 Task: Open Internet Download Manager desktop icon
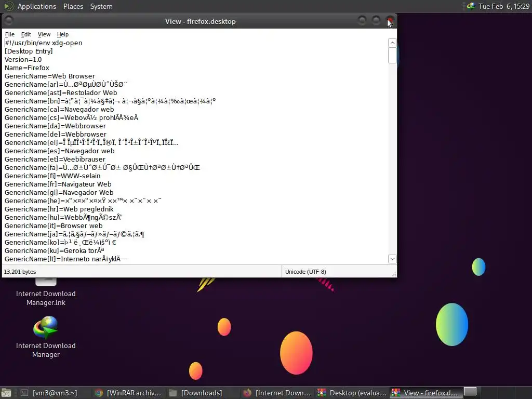46,337
